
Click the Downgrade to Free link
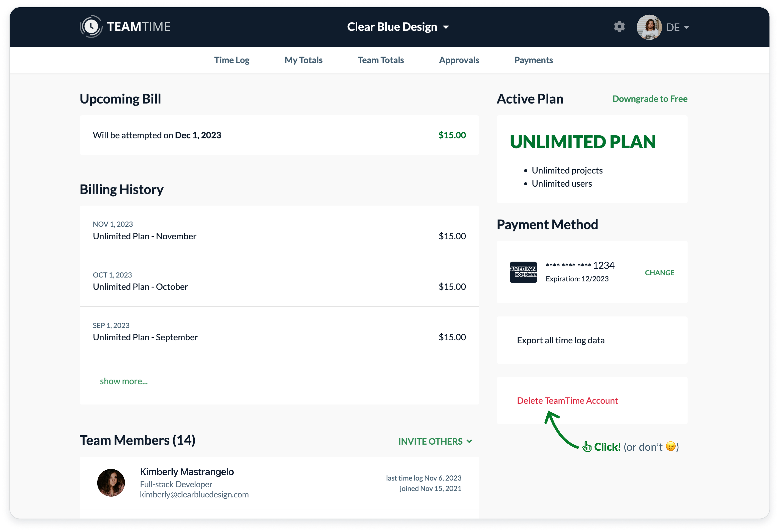[650, 99]
